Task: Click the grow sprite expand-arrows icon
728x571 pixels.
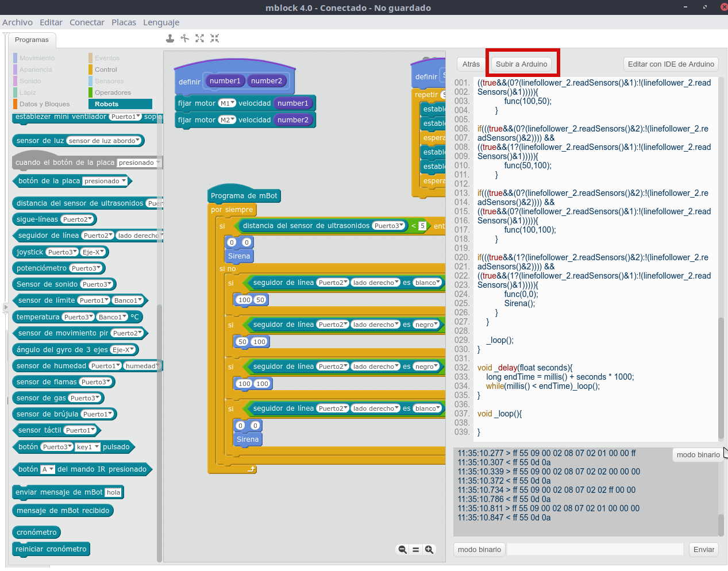Action: click(x=199, y=38)
